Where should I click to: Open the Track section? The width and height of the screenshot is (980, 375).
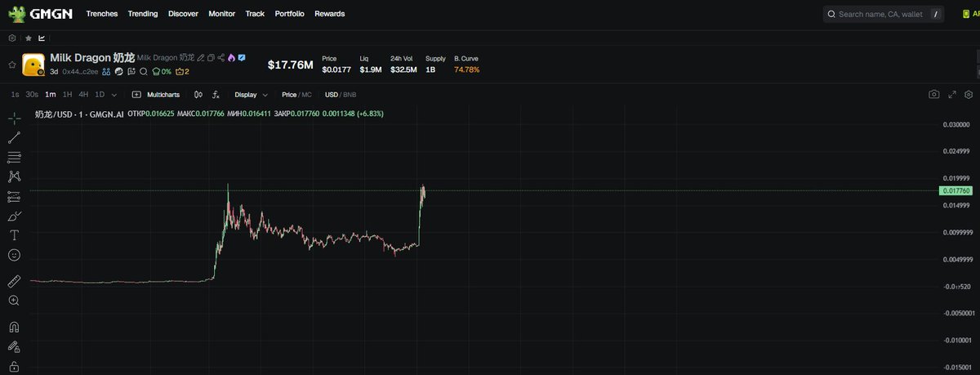[x=255, y=14]
